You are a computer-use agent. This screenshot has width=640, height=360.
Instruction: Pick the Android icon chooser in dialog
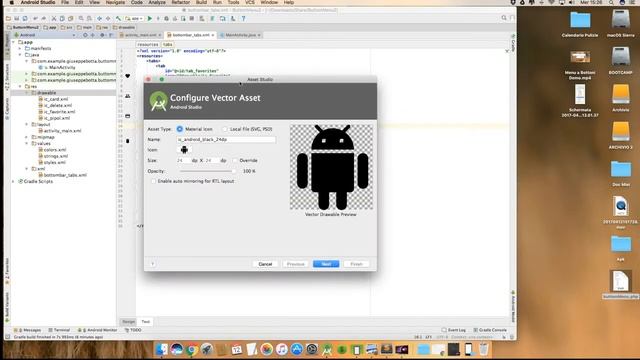[184, 150]
